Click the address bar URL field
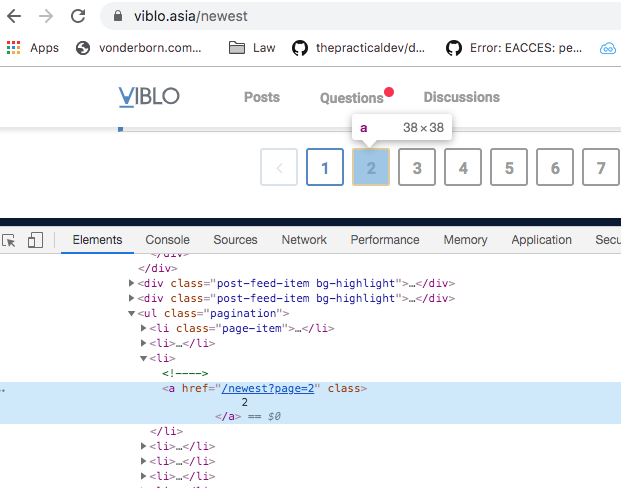 pos(300,16)
